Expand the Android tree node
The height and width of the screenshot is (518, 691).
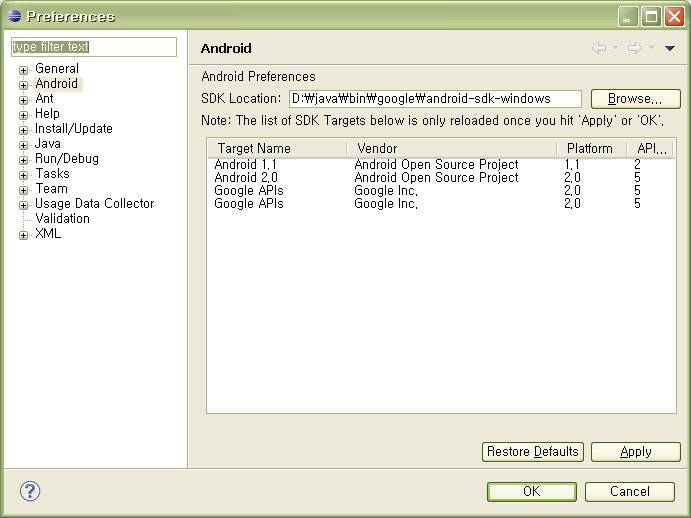(x=23, y=85)
